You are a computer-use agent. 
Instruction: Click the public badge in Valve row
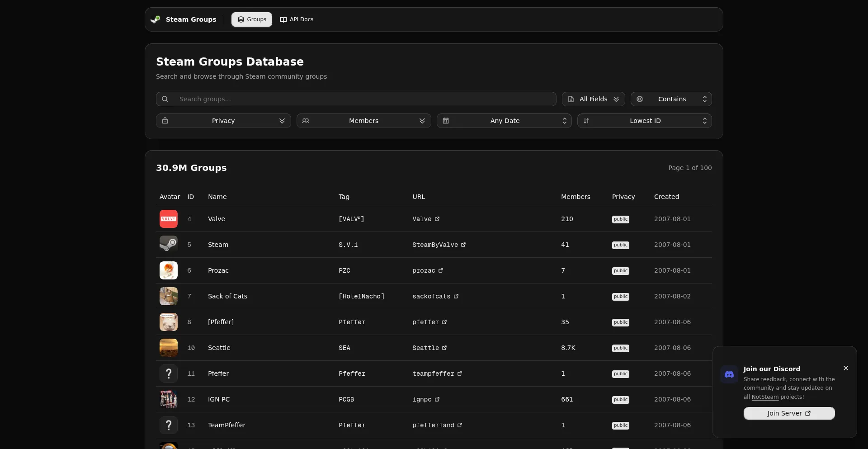coord(621,219)
